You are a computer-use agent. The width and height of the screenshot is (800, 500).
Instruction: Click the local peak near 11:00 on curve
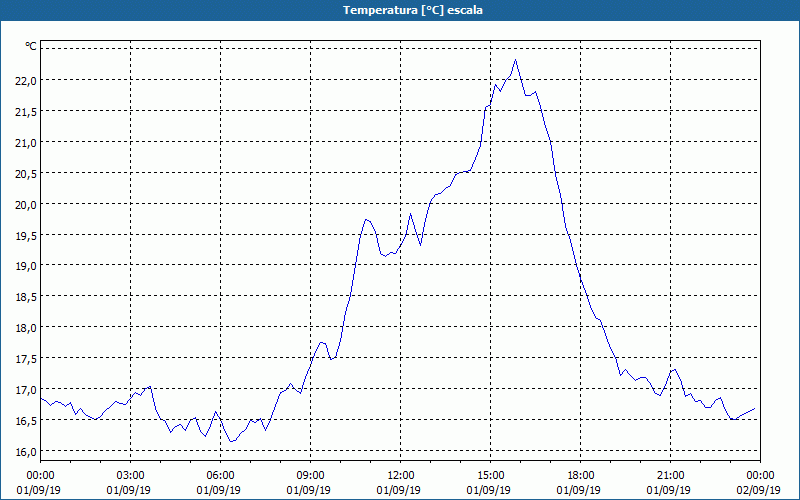366,219
